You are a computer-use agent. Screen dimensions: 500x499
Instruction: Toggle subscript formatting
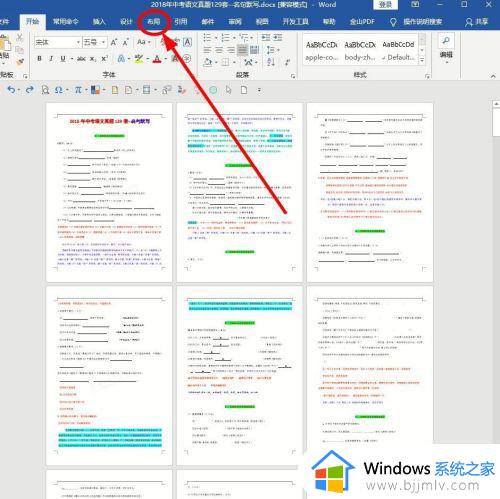point(93,59)
